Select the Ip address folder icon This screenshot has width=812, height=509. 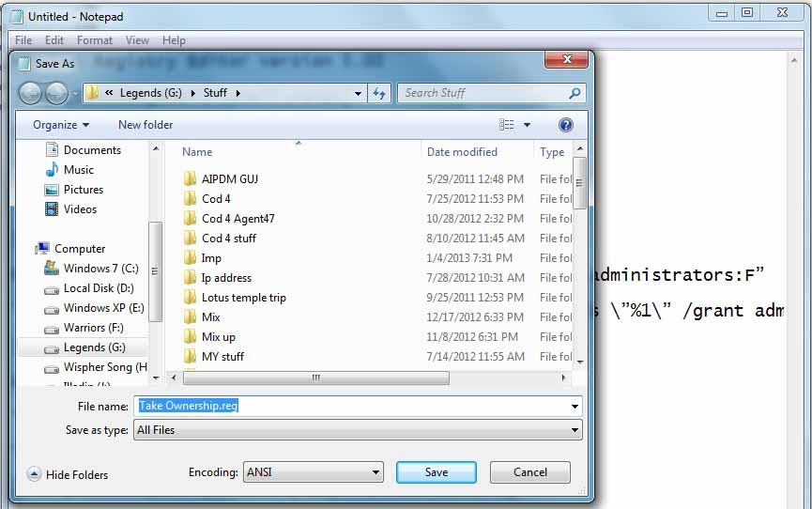tap(190, 277)
